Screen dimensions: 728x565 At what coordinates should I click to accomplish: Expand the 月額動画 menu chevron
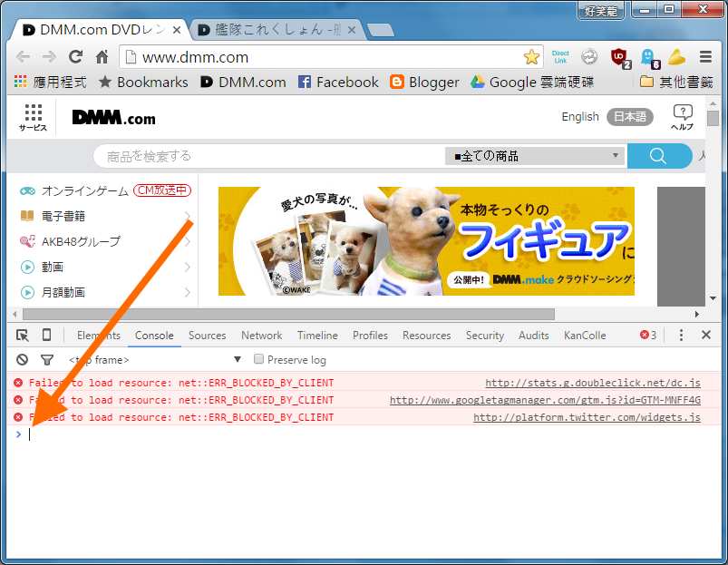(x=187, y=293)
